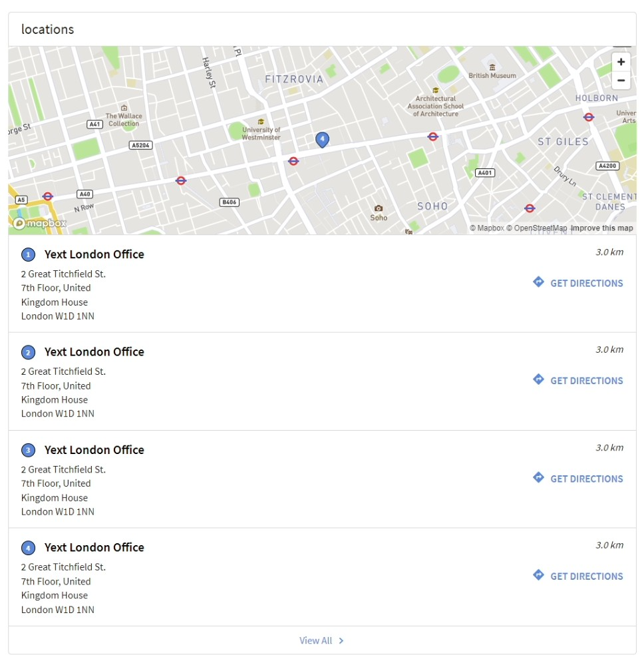This screenshot has height=667, width=644.
Task: Get directions to first Yext London Office
Action: 577,283
